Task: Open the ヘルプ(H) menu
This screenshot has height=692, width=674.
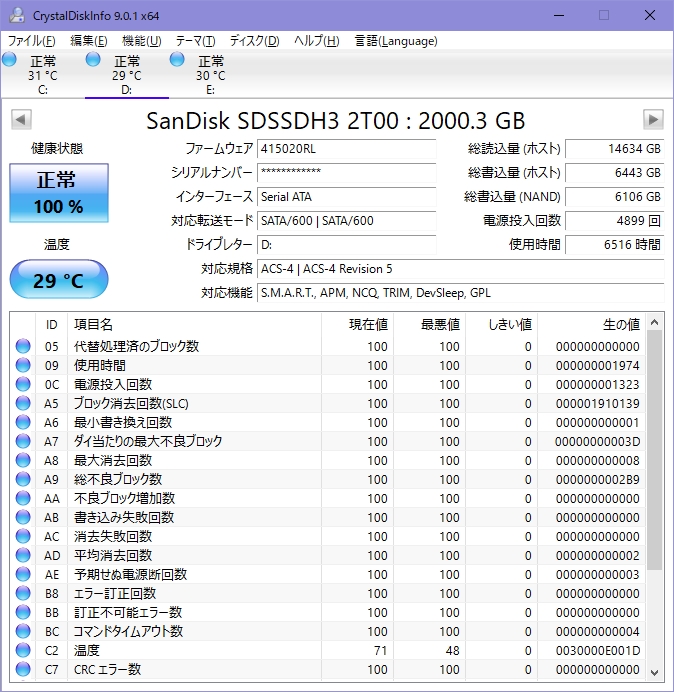Action: pos(316,41)
